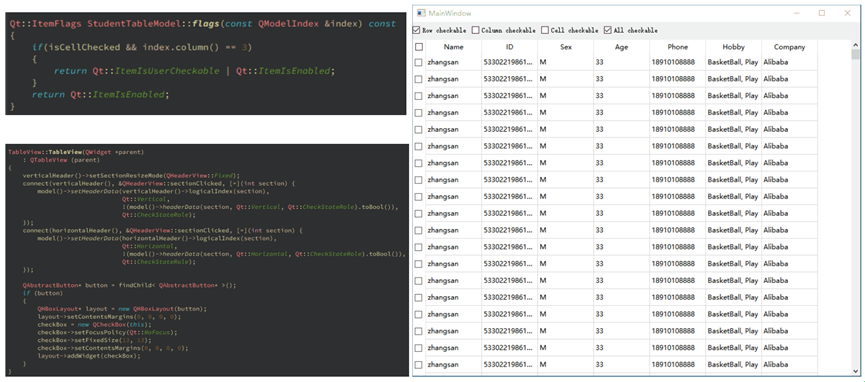Select the Age column header
The image size is (865, 382).
pos(622,47)
